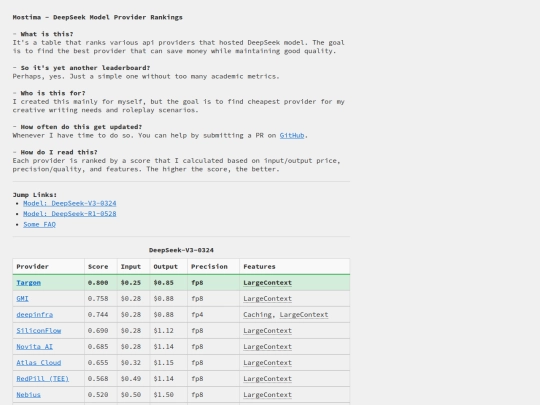This screenshot has height=405, width=540.
Task: Click RedPill's score 0.568
Action: point(98,379)
